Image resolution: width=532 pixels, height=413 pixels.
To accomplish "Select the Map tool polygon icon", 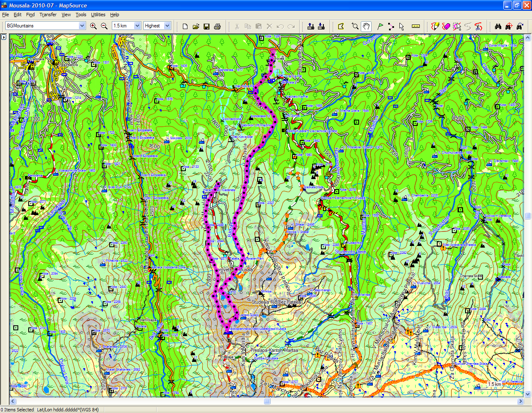I will click(341, 26).
